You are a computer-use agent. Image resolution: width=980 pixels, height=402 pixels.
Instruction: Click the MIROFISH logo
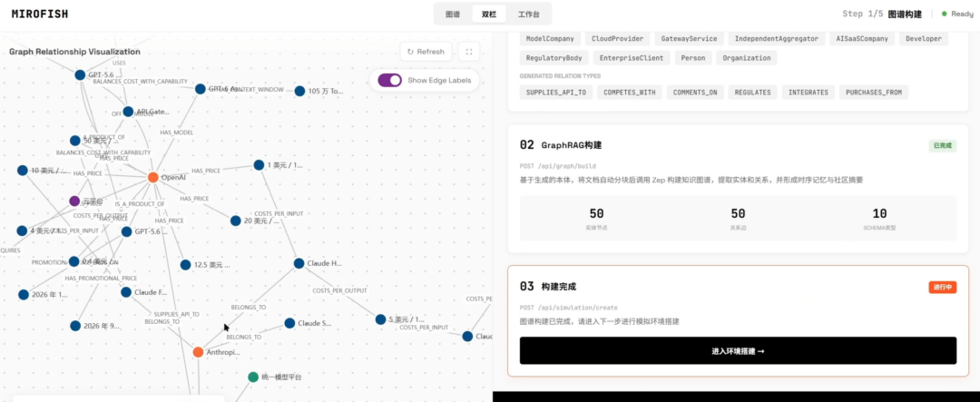click(x=40, y=14)
